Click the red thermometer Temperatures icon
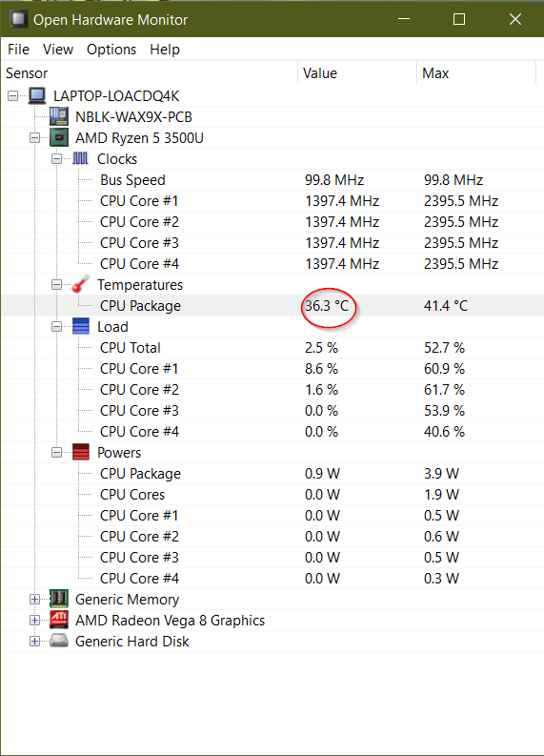Viewport: 544px width, 756px height. pyautogui.click(x=80, y=284)
